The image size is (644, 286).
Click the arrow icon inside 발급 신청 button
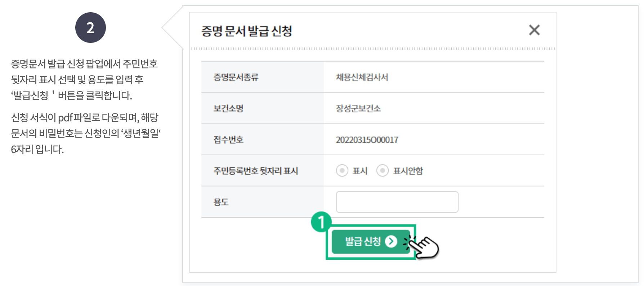click(391, 242)
